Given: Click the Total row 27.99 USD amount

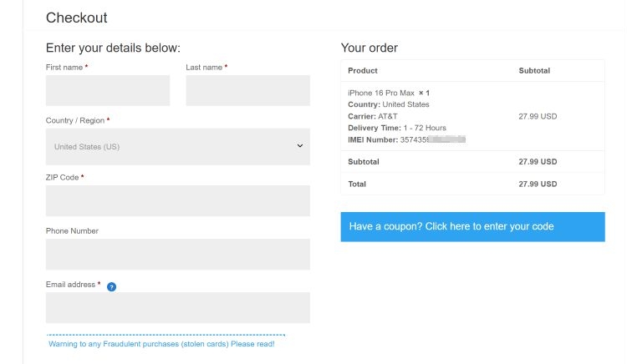Looking at the screenshot, I should 538,184.
